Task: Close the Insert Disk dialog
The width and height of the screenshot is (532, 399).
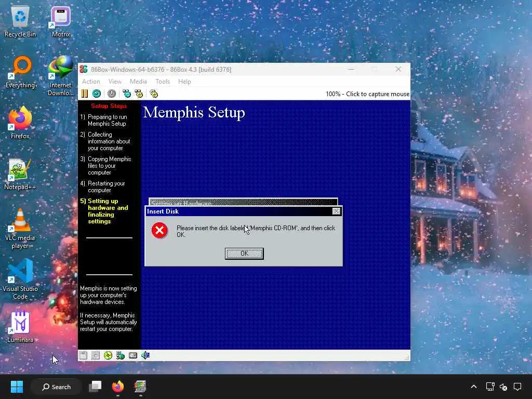Action: [336, 211]
